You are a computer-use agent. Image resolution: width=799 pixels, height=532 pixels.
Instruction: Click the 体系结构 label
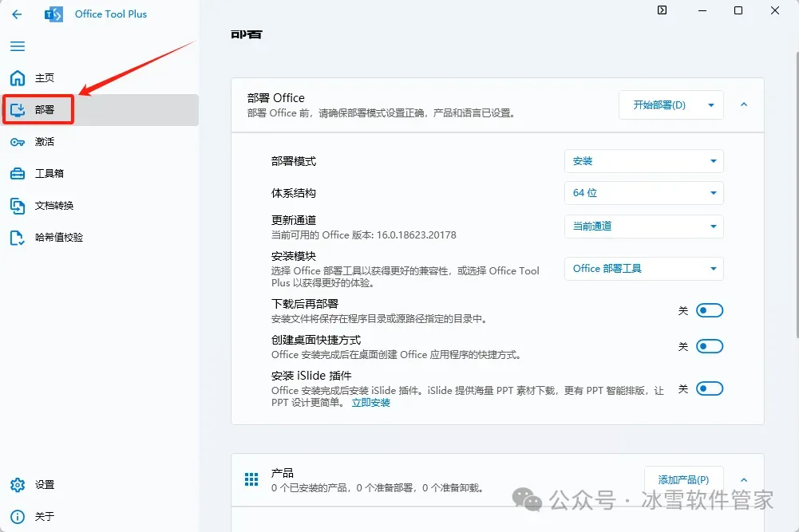point(294,193)
